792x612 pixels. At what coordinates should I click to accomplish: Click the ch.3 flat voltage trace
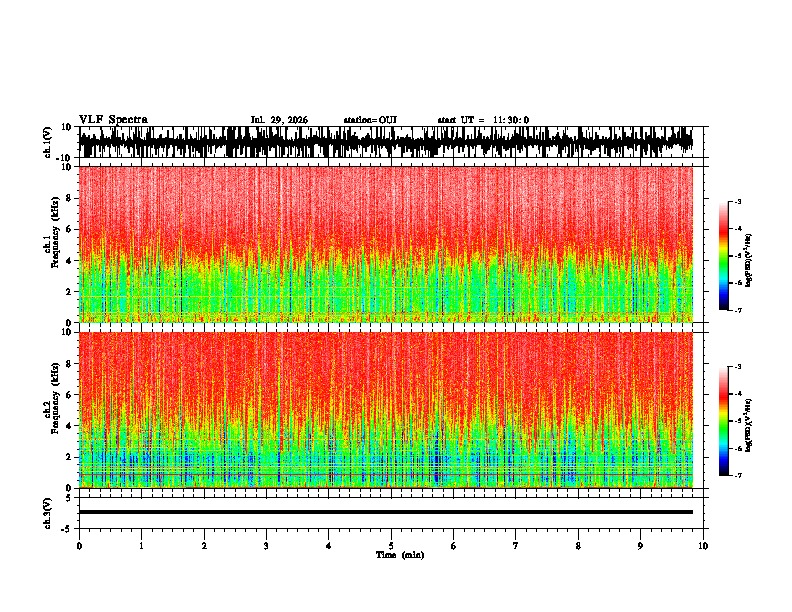click(x=386, y=512)
